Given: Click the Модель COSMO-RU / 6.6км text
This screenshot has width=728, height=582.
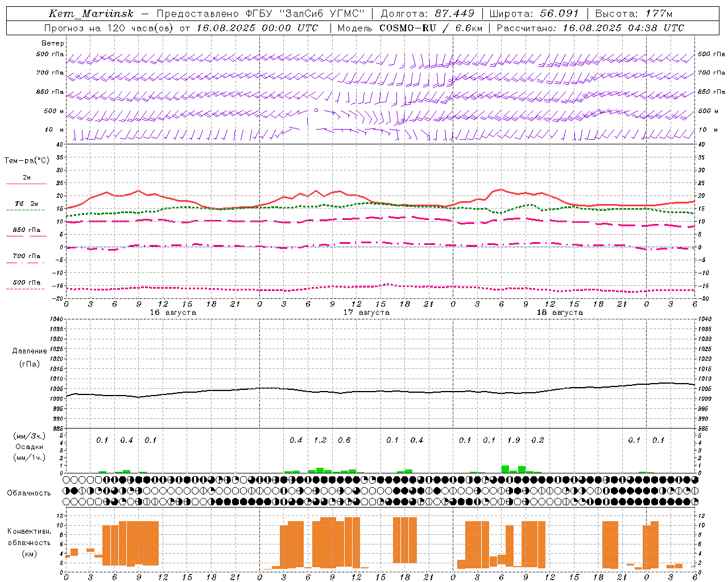Looking at the screenshot, I should coord(410,28).
